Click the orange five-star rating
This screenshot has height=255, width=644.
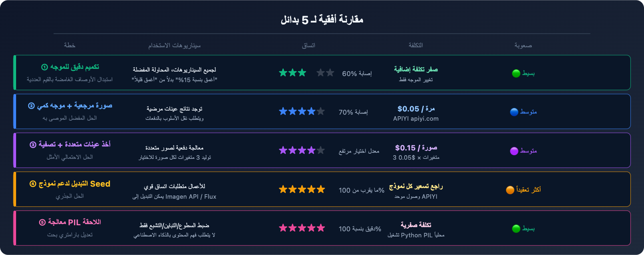coord(302,189)
